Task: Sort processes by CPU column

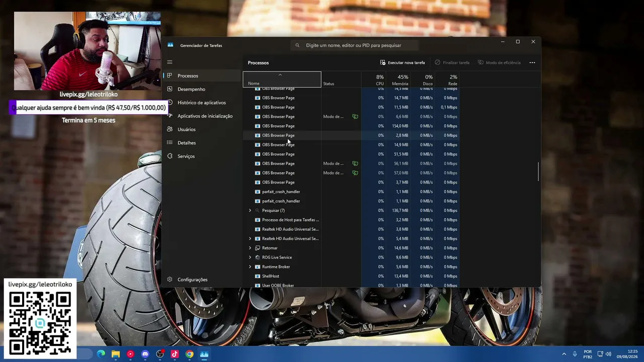Action: pos(374,79)
